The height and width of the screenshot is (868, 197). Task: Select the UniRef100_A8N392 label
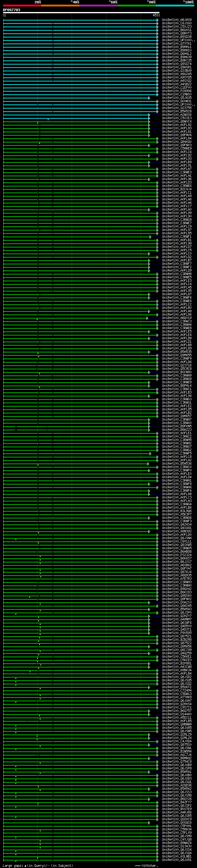tap(177, 531)
